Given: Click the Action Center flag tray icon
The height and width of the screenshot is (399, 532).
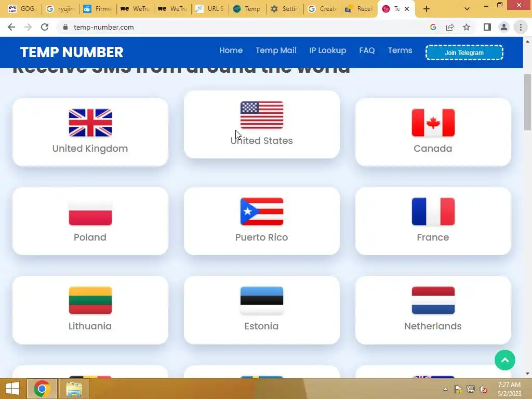Looking at the screenshot, I should (x=458, y=389).
